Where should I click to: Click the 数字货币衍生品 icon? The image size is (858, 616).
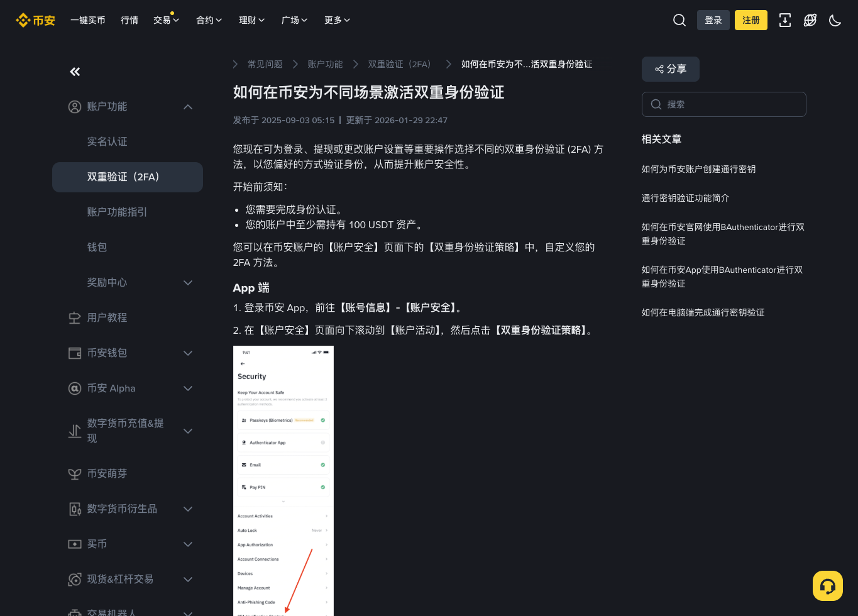tap(75, 509)
